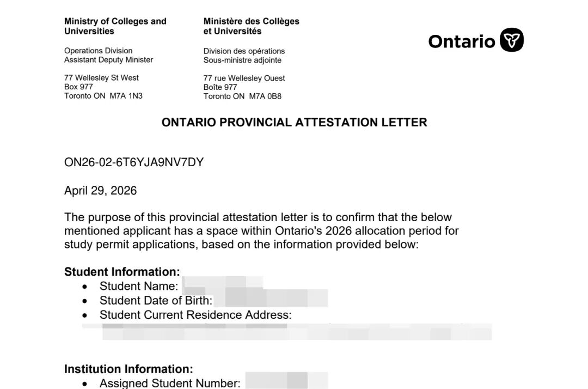Click the 77 rue Wellesley Ouest address line

pos(244,78)
